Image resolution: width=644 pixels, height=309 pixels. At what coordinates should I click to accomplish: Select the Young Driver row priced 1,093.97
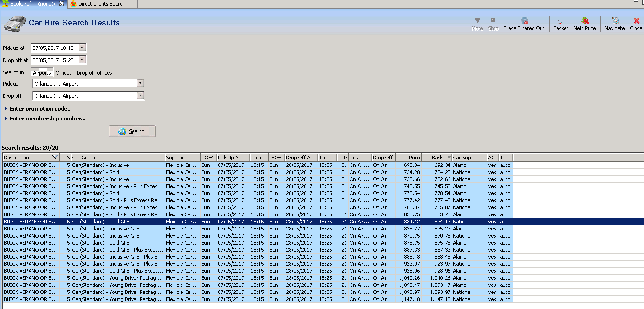pos(258,292)
